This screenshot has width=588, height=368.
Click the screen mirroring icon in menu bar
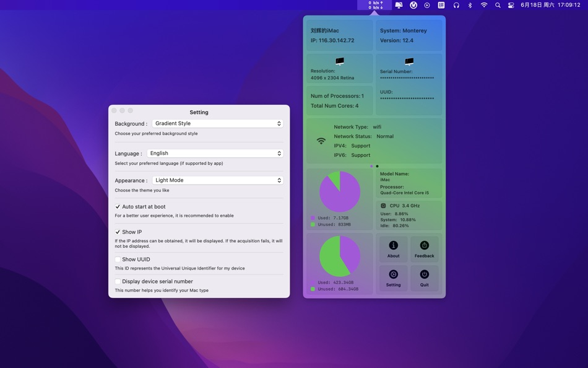pyautogui.click(x=399, y=5)
